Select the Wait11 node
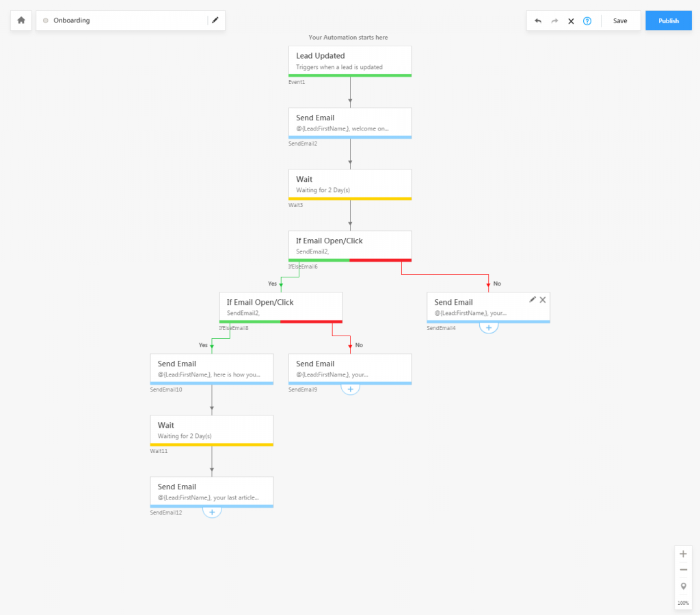Image resolution: width=700 pixels, height=615 pixels. coord(212,431)
